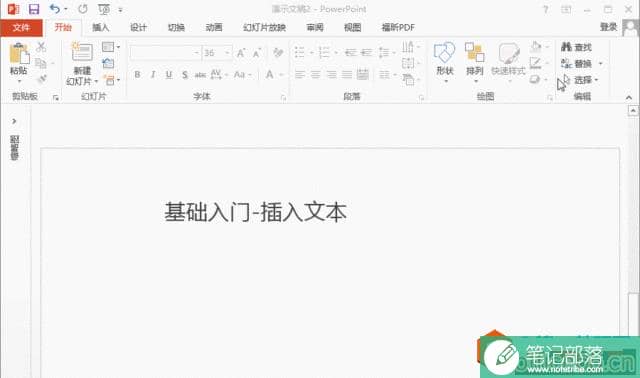This screenshot has width=640, height=378.
Task: Switch to the 切换 (Transitions) tab
Action: 176,27
